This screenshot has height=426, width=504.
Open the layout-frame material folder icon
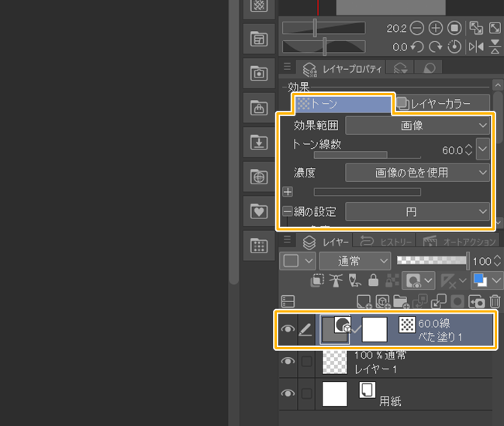click(x=259, y=40)
